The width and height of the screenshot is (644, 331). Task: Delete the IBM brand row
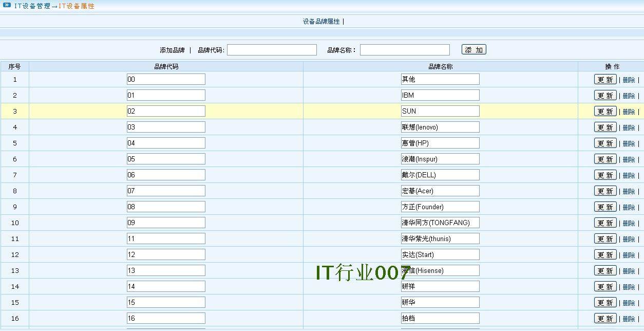(x=629, y=96)
